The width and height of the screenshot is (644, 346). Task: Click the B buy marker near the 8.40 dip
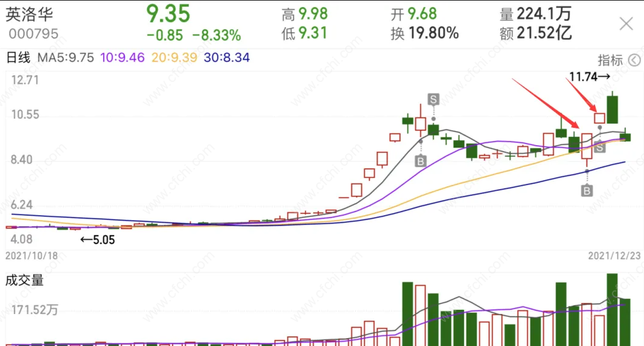pos(587,190)
